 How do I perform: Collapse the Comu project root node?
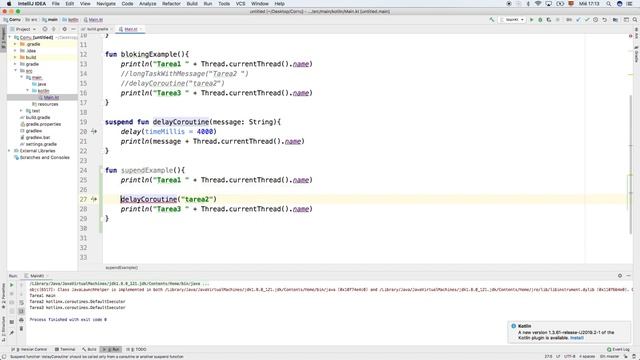(x=10, y=37)
